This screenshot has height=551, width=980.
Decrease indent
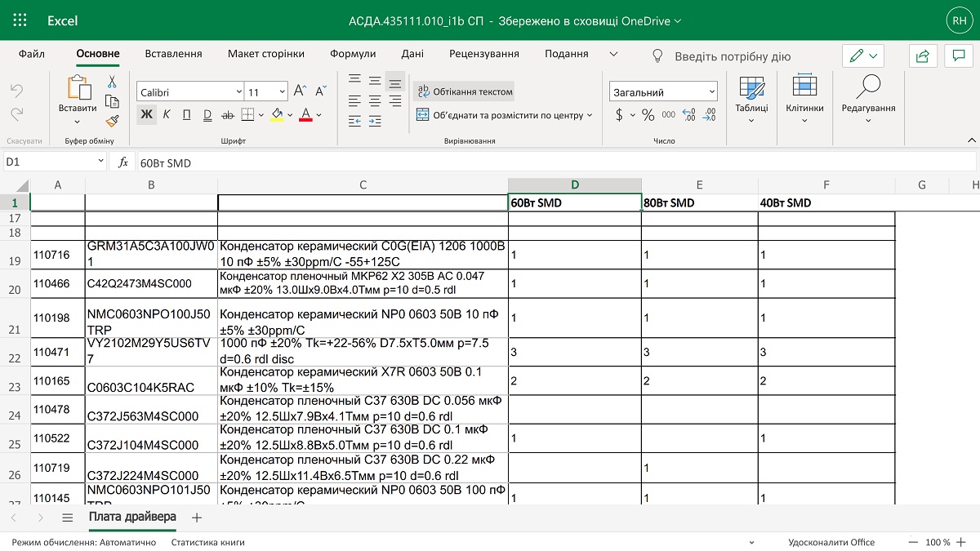[354, 122]
